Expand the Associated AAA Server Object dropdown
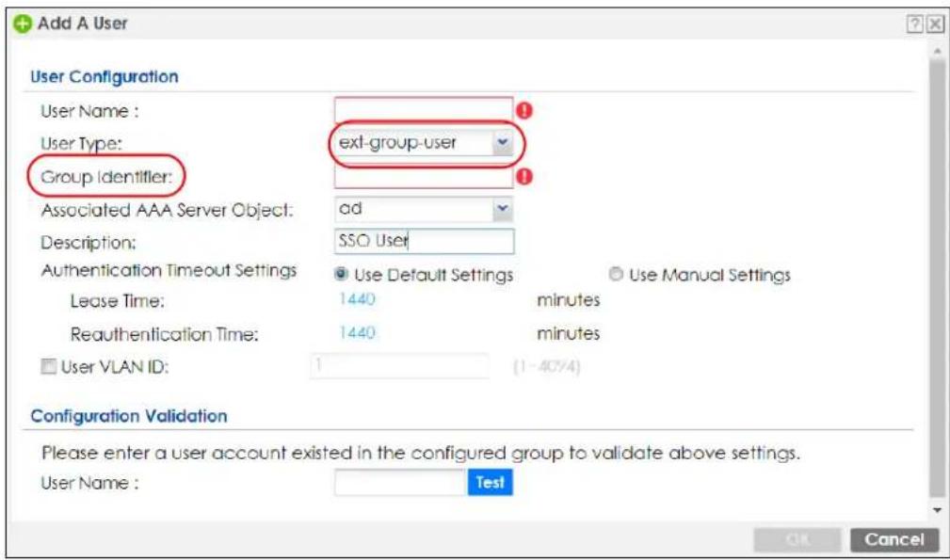 pos(502,210)
